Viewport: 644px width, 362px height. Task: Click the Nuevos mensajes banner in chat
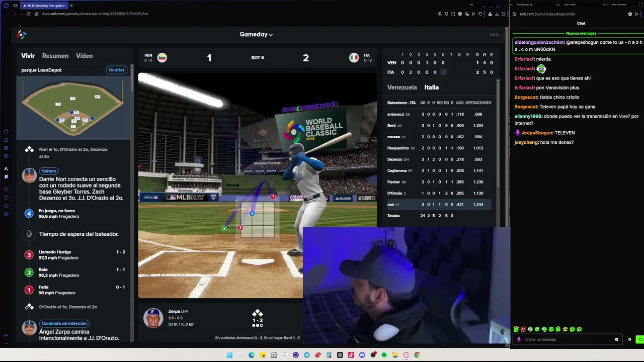[581, 34]
